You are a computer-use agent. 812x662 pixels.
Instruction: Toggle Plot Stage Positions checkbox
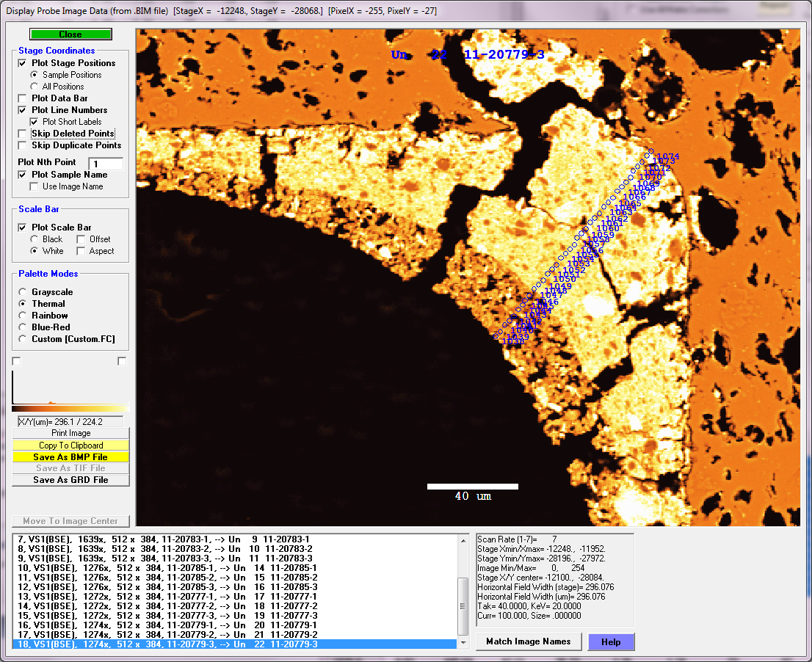click(22, 63)
